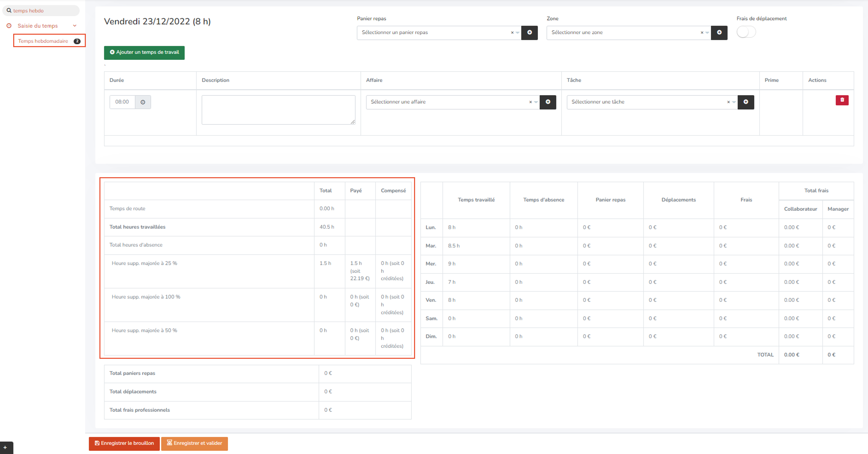The height and width of the screenshot is (454, 868).
Task: Clear the Zone selection with x
Action: click(702, 33)
